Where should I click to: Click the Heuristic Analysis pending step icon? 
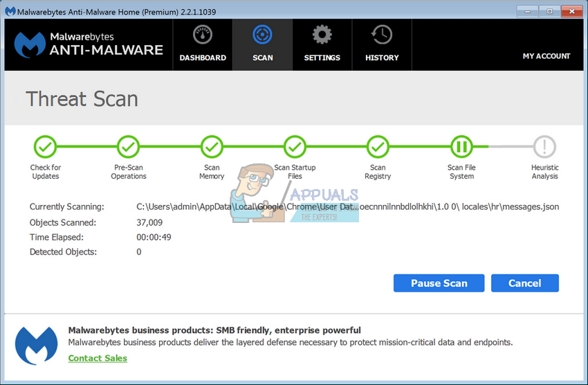[544, 147]
